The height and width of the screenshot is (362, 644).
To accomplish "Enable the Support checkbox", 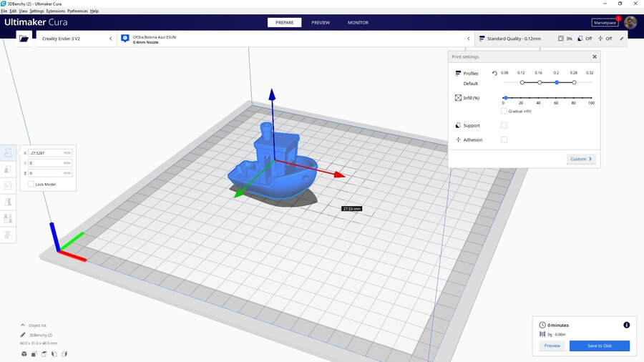I will click(x=504, y=126).
